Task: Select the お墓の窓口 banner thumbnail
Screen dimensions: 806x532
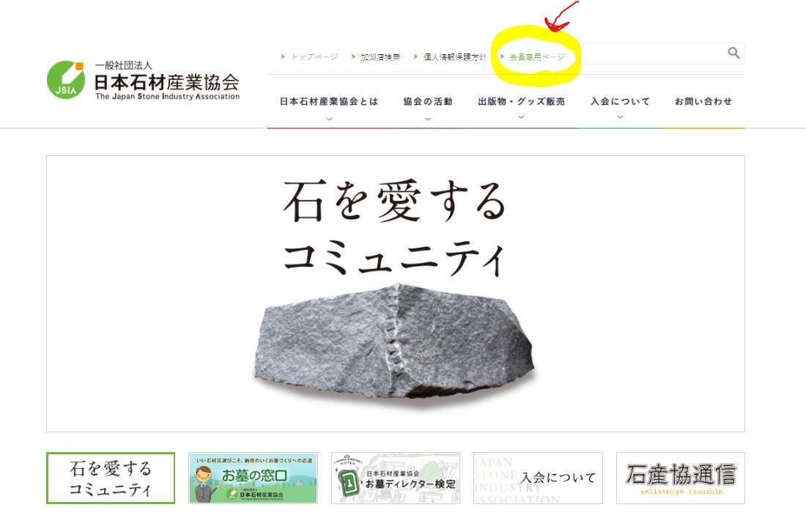Action: (x=253, y=478)
